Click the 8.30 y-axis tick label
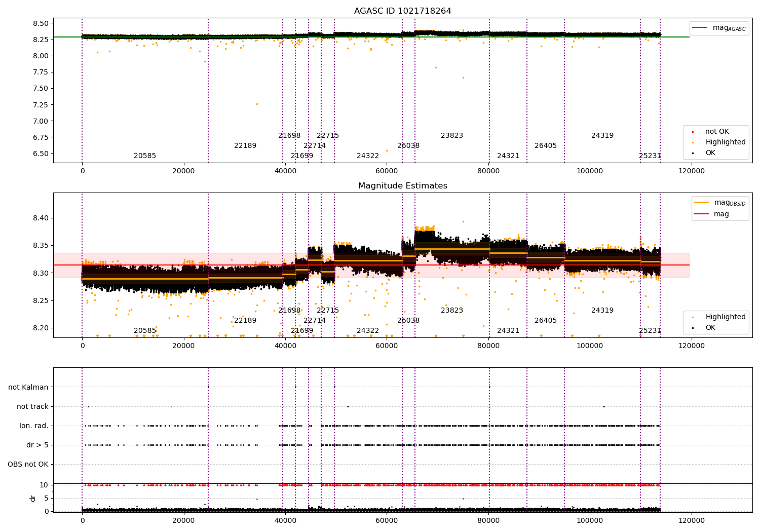The width and height of the screenshot is (760, 532). (x=40, y=273)
